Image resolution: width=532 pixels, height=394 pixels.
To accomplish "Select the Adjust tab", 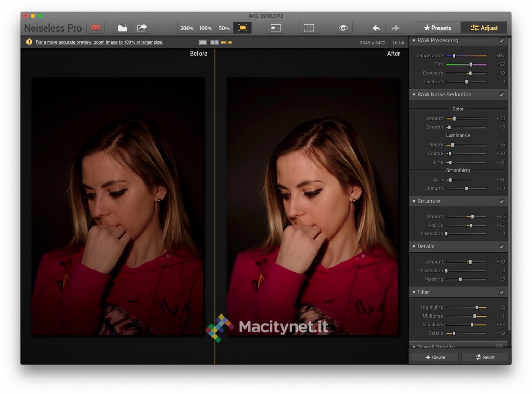I will click(x=484, y=28).
